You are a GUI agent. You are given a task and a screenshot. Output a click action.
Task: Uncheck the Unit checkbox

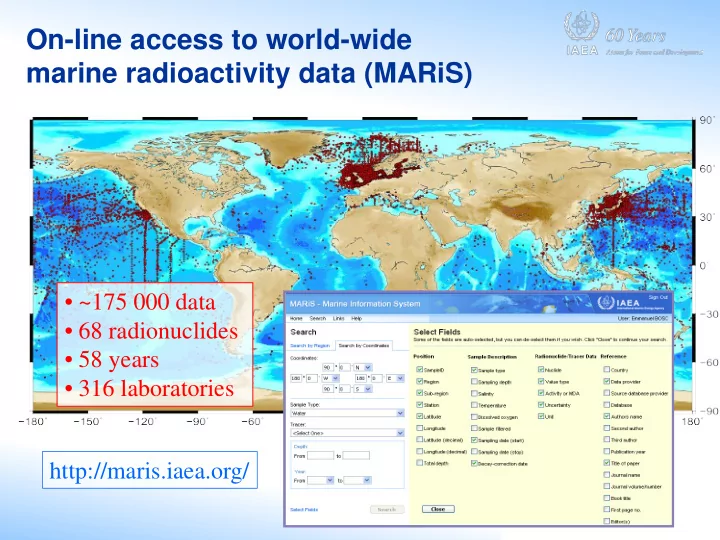541,416
